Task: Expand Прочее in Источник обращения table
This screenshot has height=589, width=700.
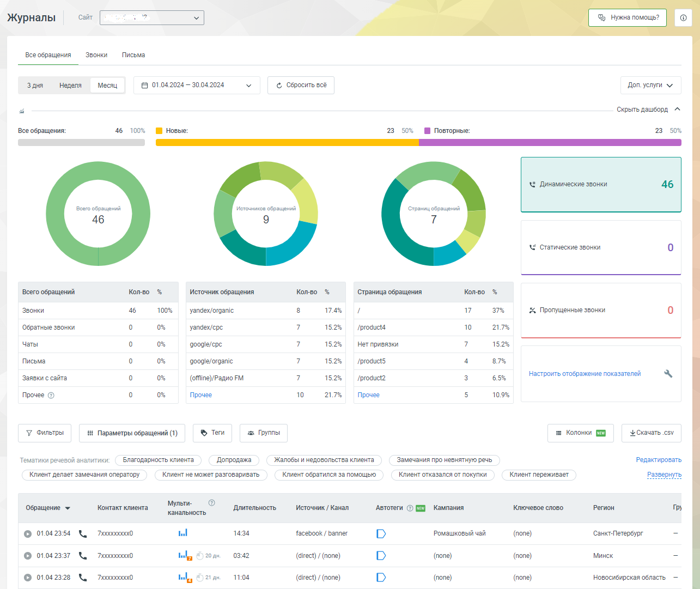Action: (x=201, y=396)
